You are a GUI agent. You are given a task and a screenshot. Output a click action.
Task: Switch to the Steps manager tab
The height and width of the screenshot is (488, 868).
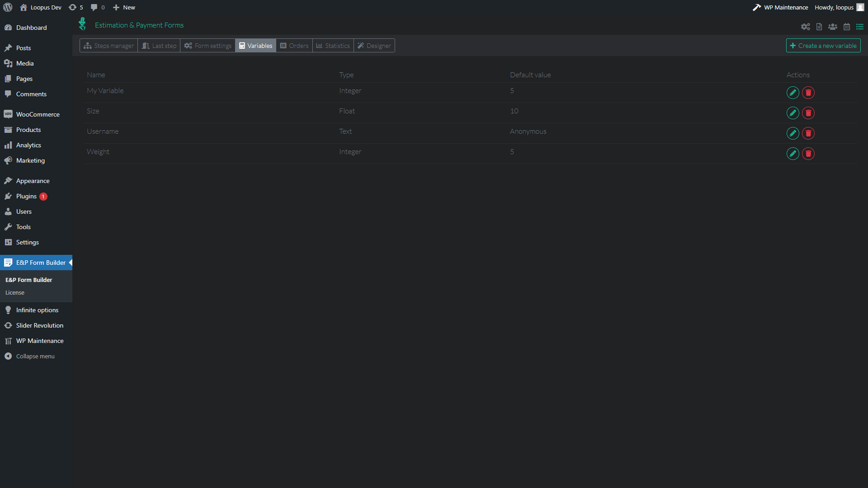coord(108,46)
